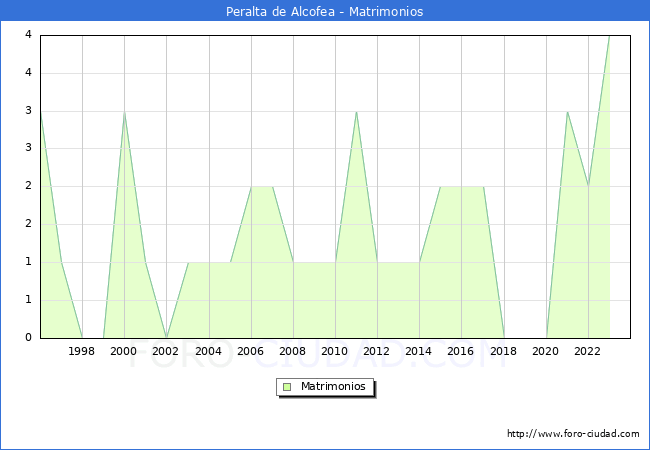Click the 2022 x-axis label
The width and height of the screenshot is (650, 450).
(587, 351)
